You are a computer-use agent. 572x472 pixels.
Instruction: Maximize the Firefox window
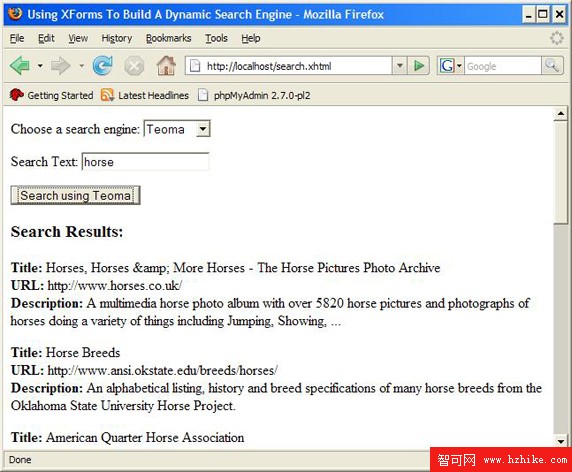click(543, 15)
